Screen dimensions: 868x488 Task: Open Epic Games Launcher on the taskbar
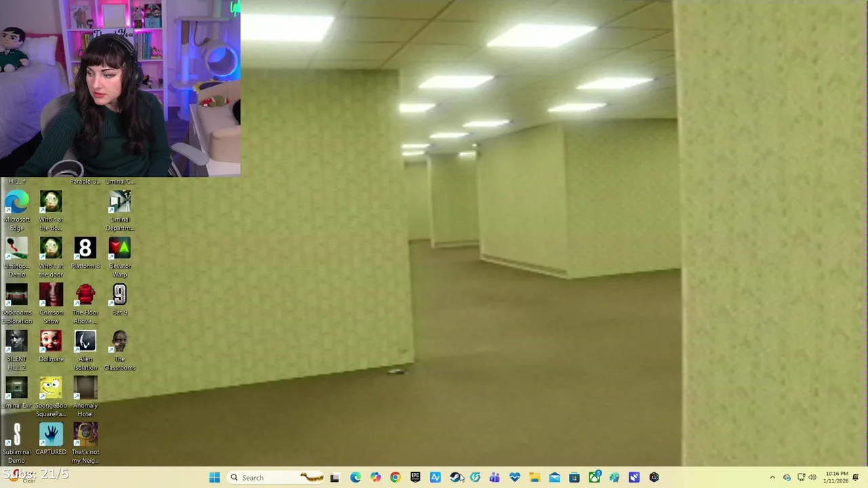415,478
